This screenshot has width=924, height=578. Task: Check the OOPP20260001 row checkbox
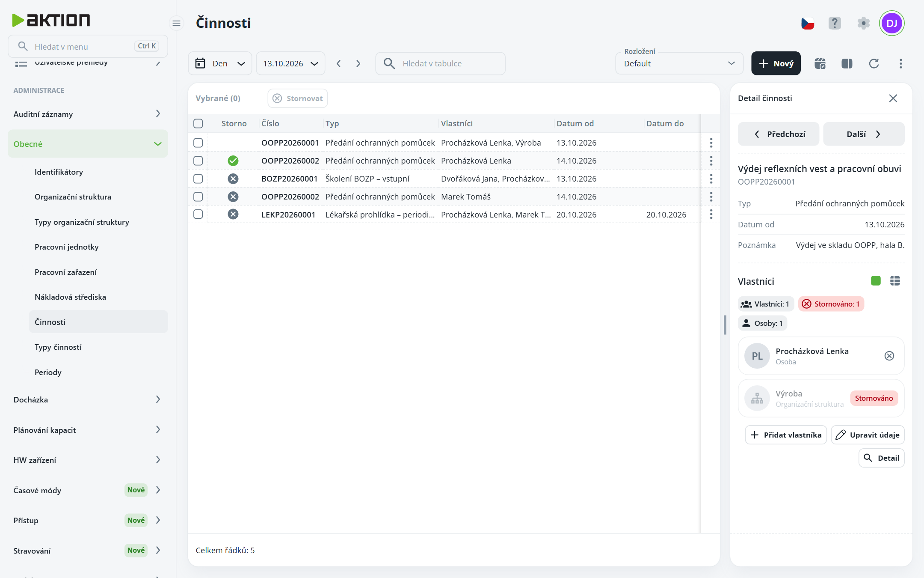(x=198, y=143)
